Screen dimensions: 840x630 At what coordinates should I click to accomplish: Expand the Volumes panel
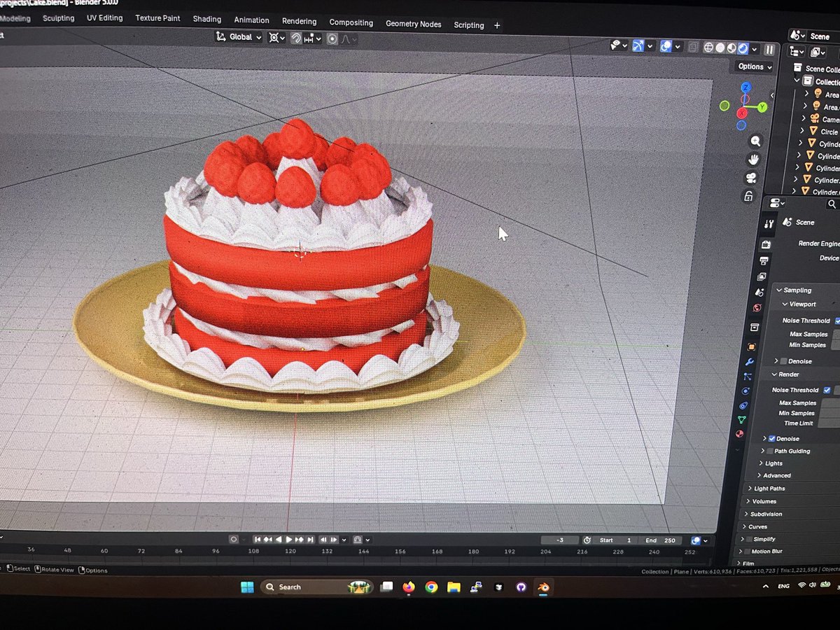pyautogui.click(x=748, y=501)
